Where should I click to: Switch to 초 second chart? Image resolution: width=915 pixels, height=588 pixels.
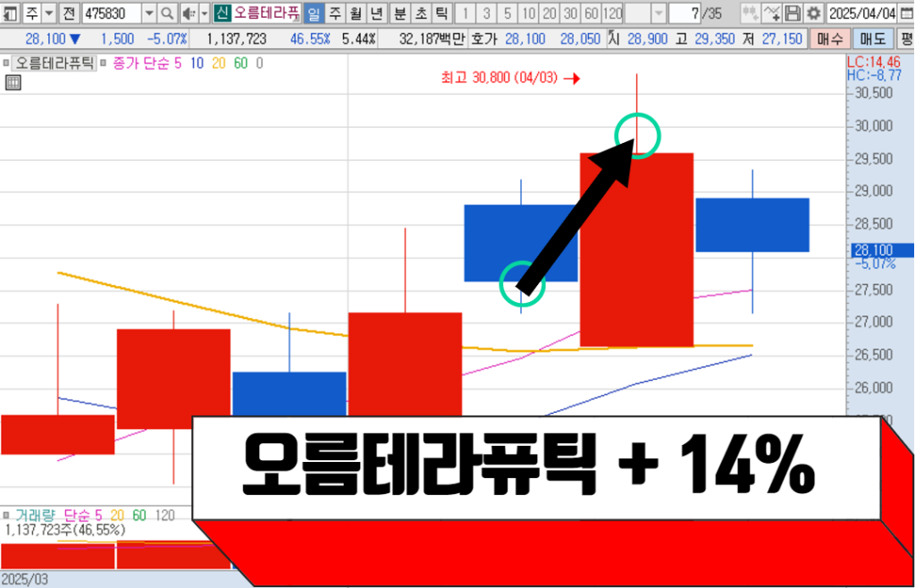coord(421,13)
